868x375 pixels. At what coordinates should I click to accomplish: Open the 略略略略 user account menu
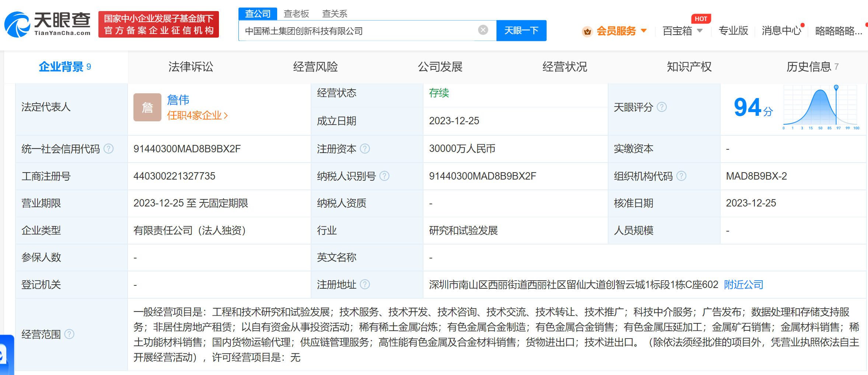839,31
